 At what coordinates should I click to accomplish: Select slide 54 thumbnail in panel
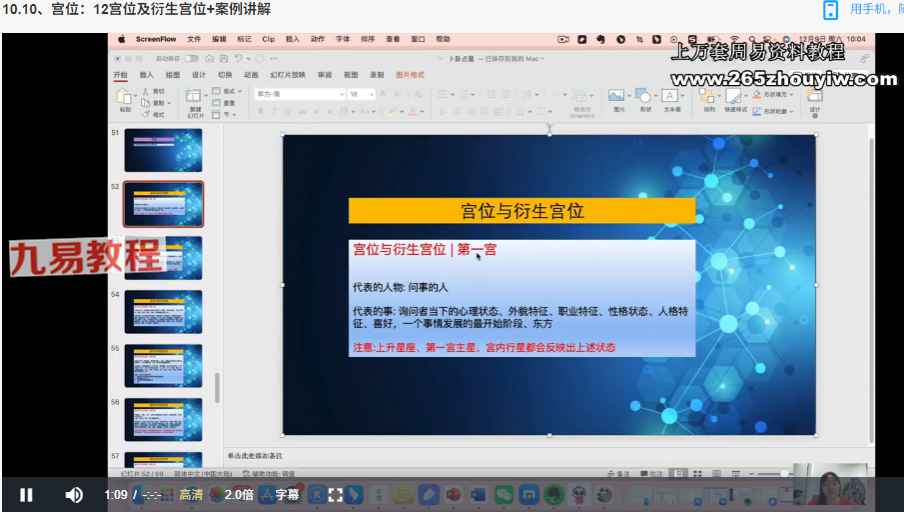[x=163, y=311]
